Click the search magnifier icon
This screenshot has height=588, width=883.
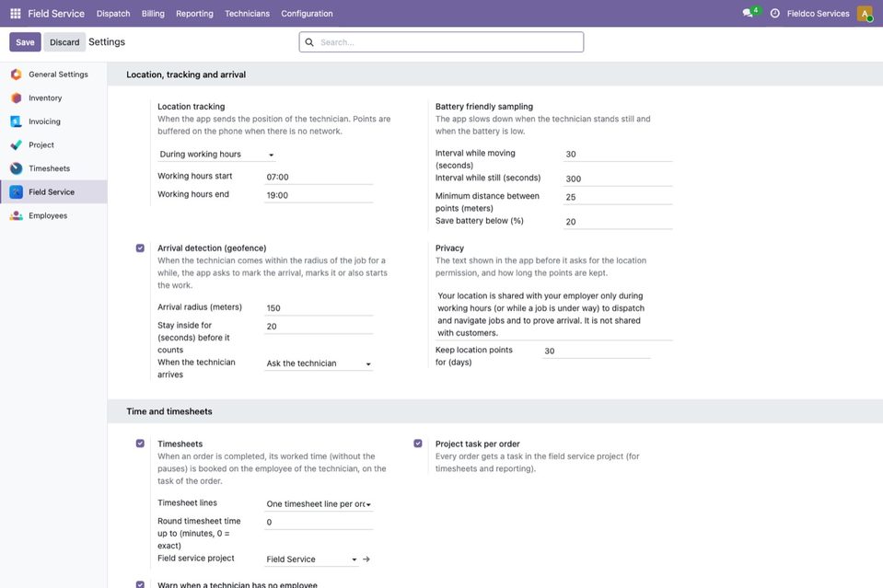point(309,42)
